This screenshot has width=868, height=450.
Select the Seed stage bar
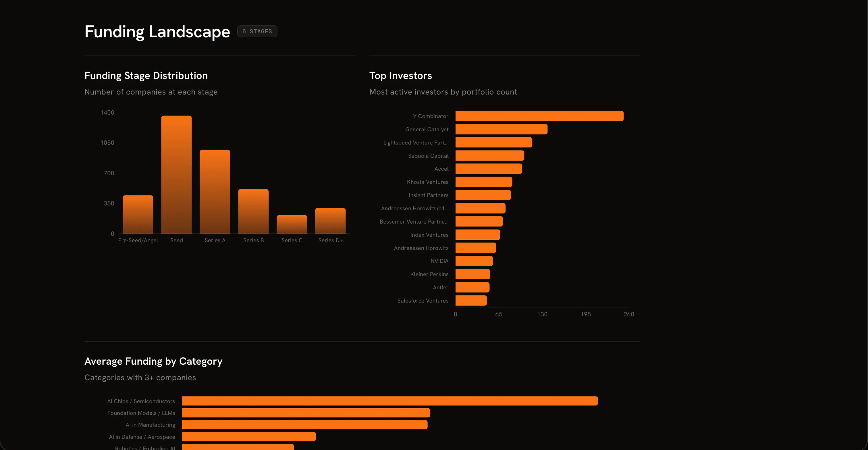pyautogui.click(x=176, y=175)
